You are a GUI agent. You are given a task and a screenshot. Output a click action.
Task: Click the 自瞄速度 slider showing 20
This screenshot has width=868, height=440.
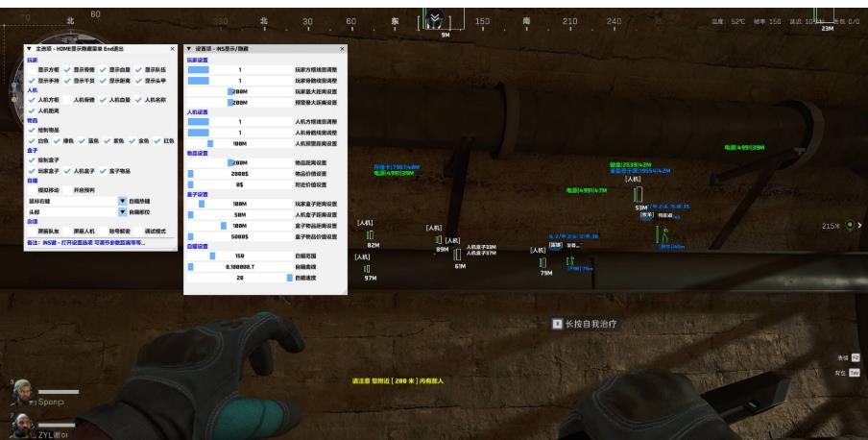click(240, 278)
